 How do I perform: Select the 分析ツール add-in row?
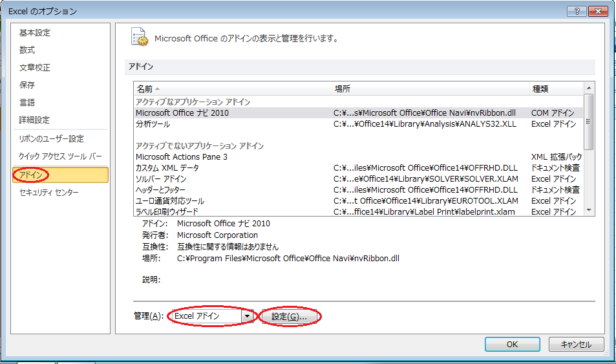coord(359,124)
